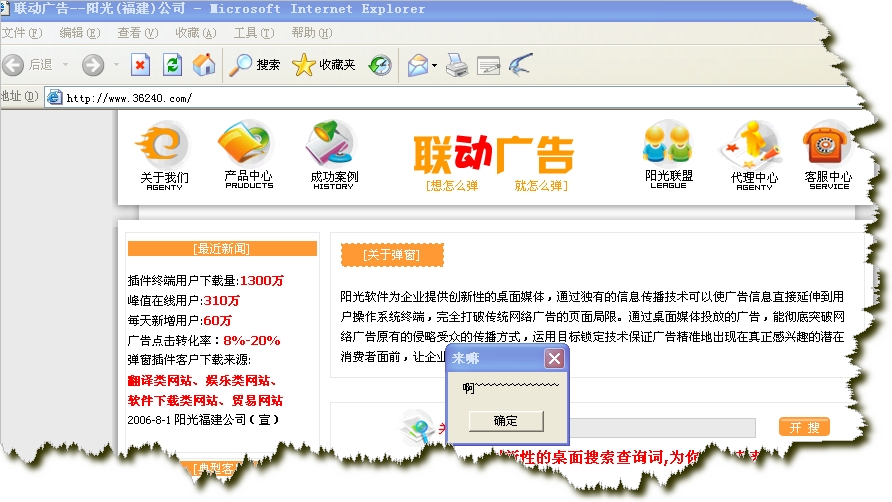Image resolution: width=892 pixels, height=502 pixels.
Task: Open the 工具(T) menu
Action: tap(254, 33)
